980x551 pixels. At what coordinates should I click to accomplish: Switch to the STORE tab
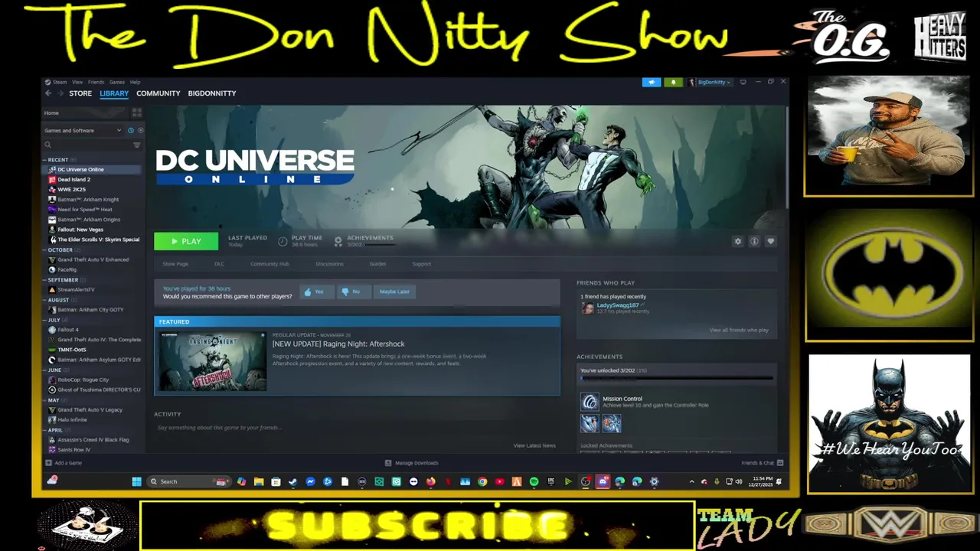[80, 93]
